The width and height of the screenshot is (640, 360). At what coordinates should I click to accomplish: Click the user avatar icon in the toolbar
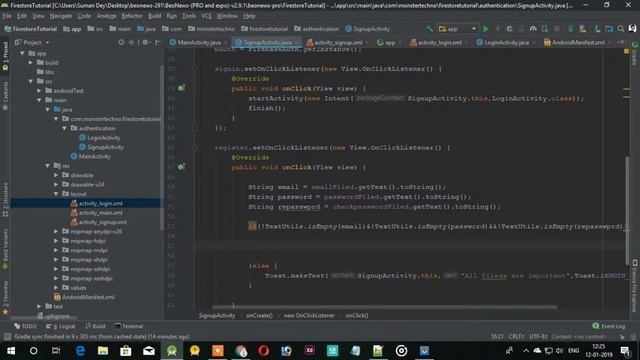633,29
